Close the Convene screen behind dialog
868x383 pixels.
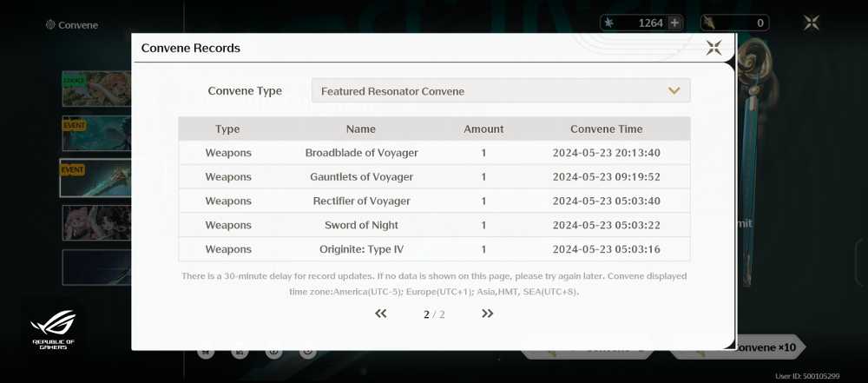click(x=811, y=23)
